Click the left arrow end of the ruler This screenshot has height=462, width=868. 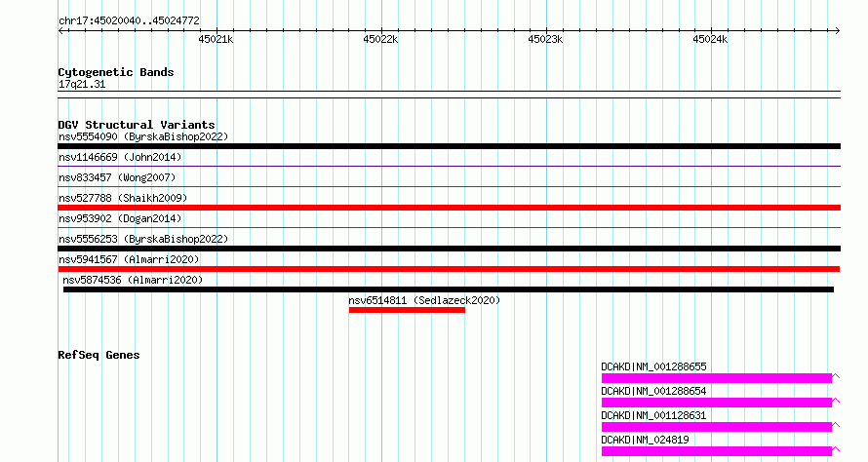pos(60,31)
